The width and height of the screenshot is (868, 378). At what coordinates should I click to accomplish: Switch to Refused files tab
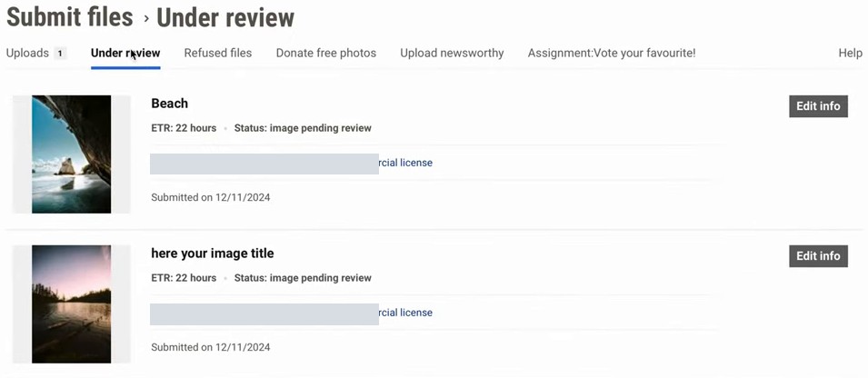[x=218, y=53]
